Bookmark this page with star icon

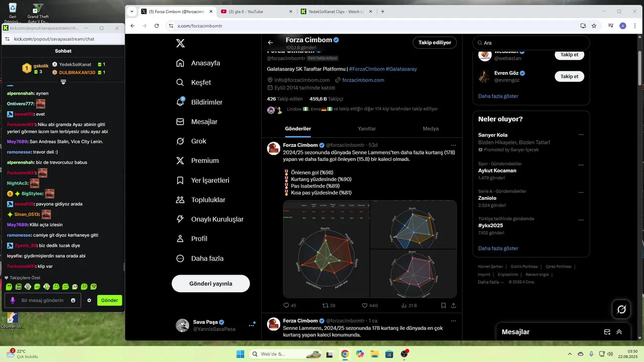[x=594, y=26]
